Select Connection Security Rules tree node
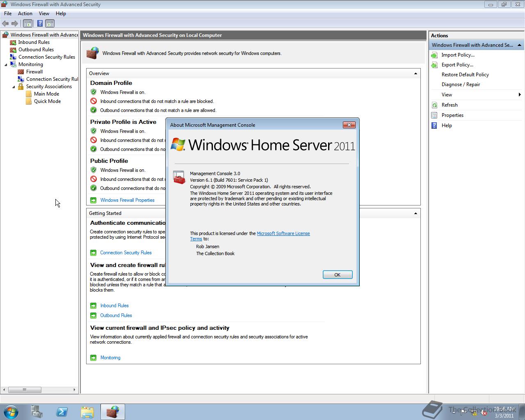Viewport: 525px width, 420px height. pos(46,57)
